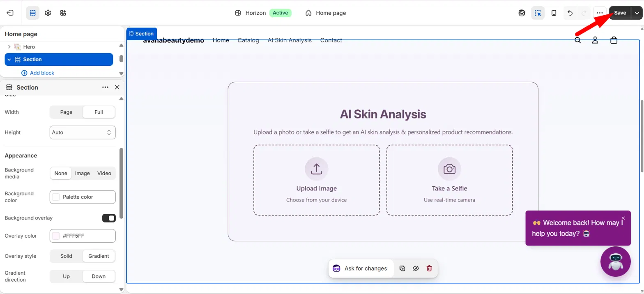Open the app embeds icon
Image resolution: width=644 pixels, height=294 pixels.
point(63,13)
